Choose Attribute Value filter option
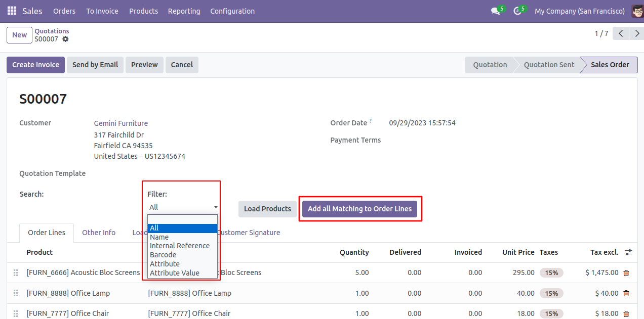Screen dimensions: 644x319 click(182, 273)
